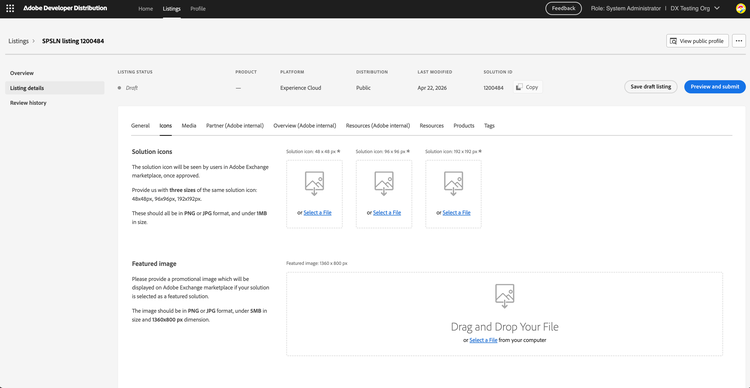Open the Profile nav item
Screen dimensions: 750x388
pos(198,9)
